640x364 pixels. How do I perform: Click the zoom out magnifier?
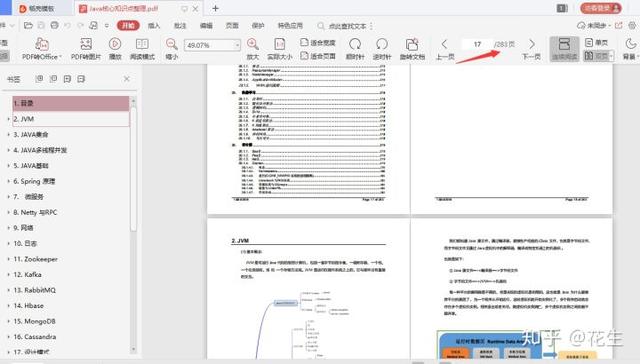click(171, 49)
